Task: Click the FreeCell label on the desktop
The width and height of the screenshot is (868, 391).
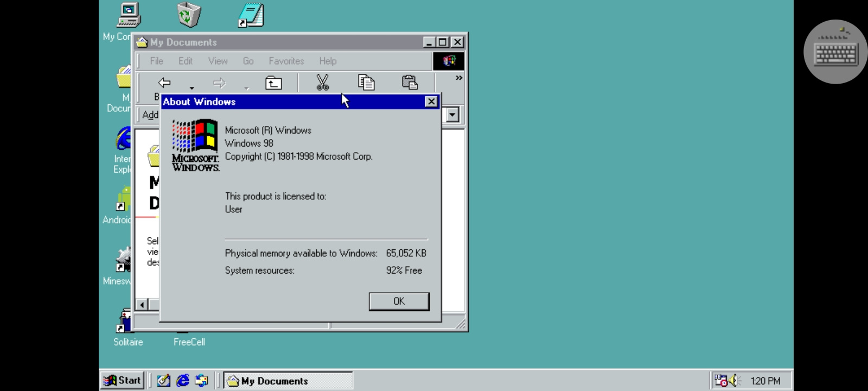Action: [189, 342]
